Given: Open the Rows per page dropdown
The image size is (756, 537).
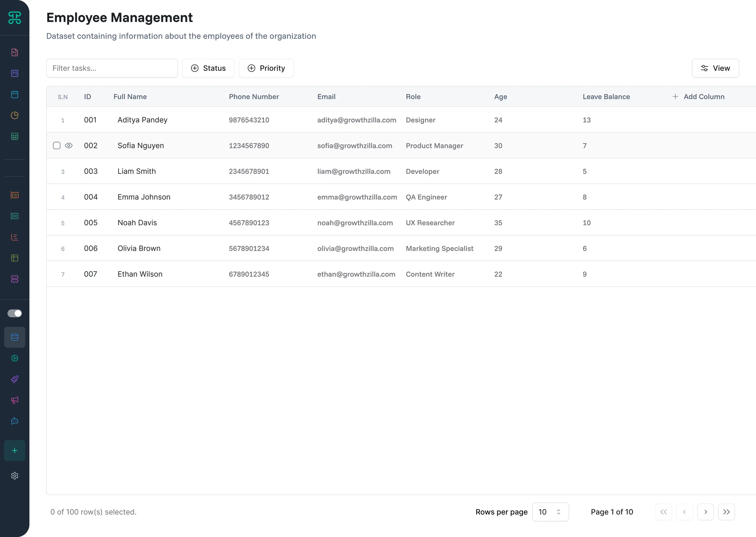Looking at the screenshot, I should pos(550,512).
